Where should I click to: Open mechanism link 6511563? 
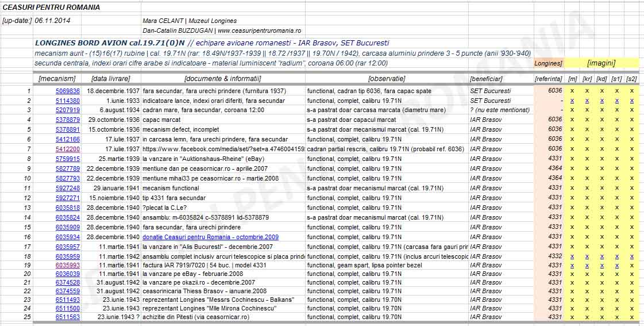tap(68, 317)
